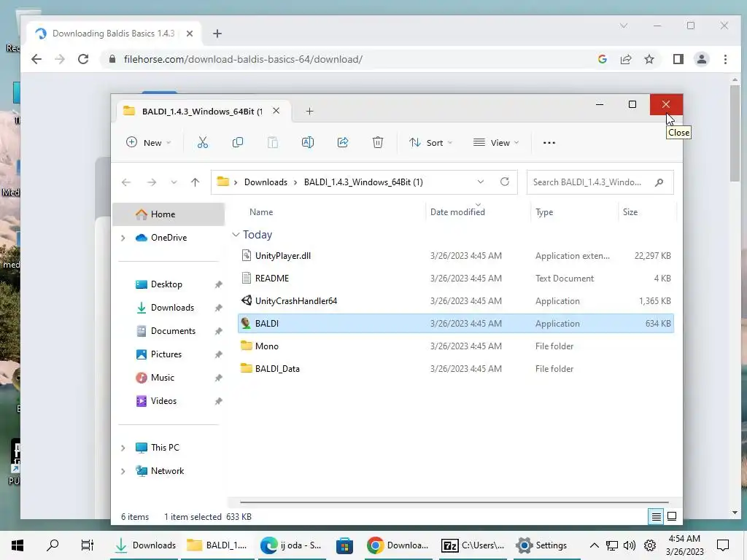Select the UnityPlayer.dll file
Screen dimensions: 747x560
(455, 256)
